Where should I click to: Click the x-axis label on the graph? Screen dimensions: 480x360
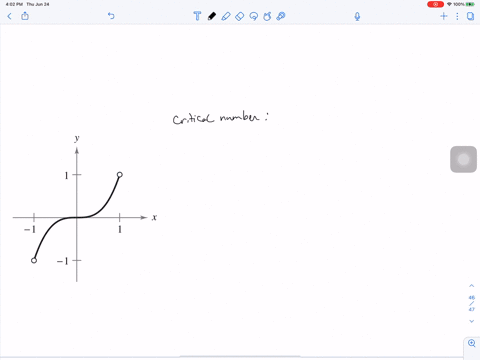pos(154,217)
